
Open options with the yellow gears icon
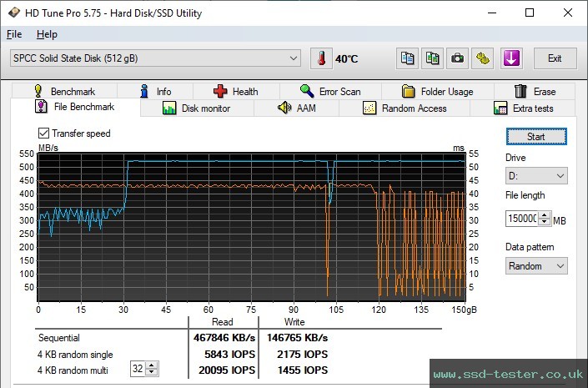pos(483,58)
